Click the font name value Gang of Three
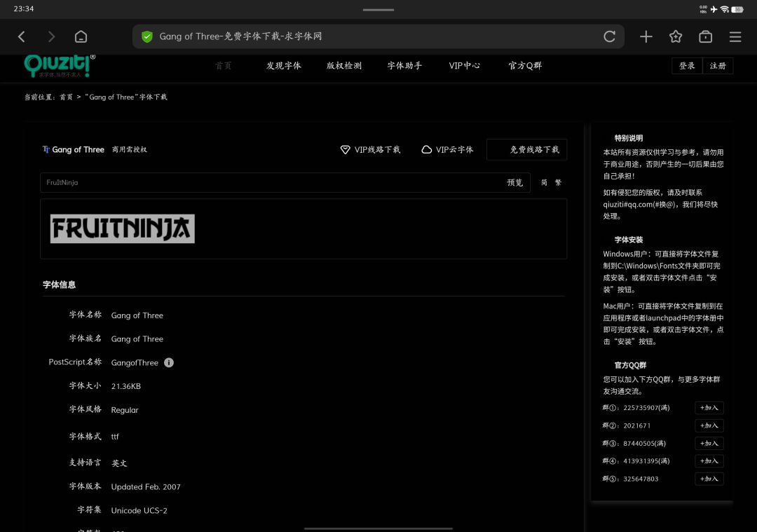The image size is (757, 532). (x=137, y=315)
